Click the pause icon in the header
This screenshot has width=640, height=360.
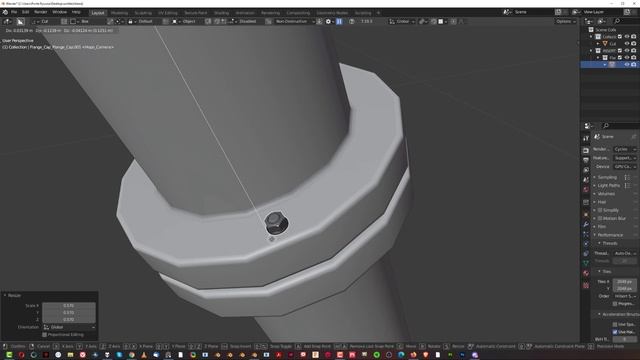[339, 21]
